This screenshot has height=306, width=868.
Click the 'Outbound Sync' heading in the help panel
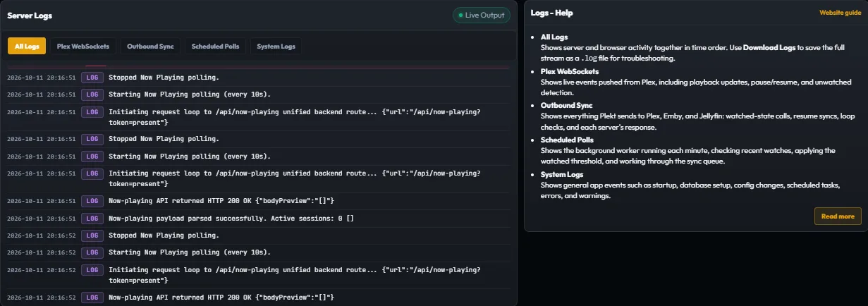[567, 105]
